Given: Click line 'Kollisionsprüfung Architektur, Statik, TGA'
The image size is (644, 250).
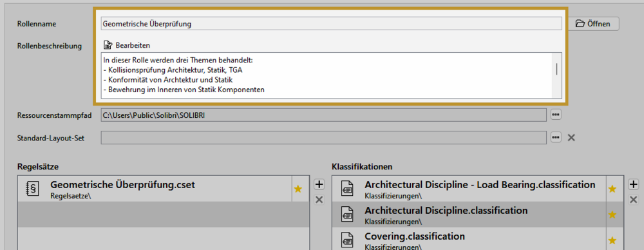Looking at the screenshot, I should click(x=175, y=70).
